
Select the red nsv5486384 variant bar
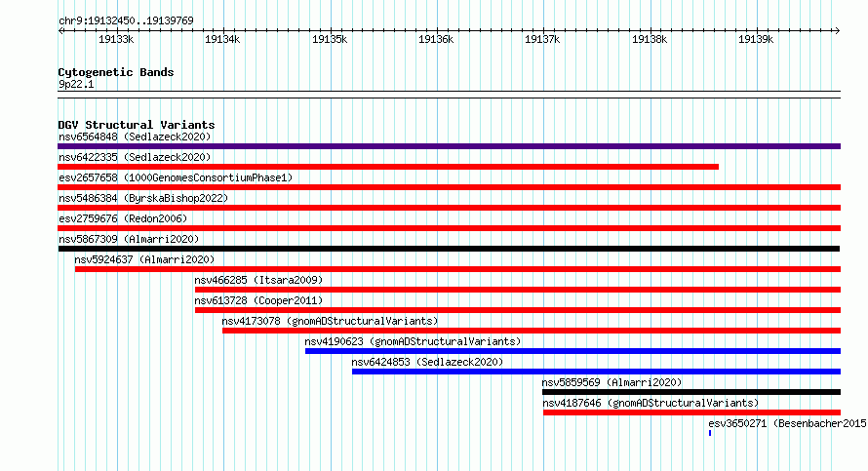click(449, 208)
